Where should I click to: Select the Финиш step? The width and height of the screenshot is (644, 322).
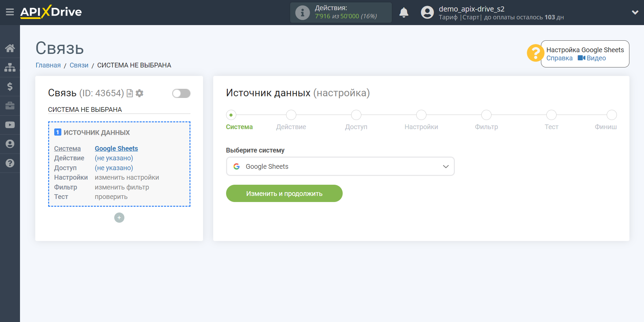click(x=612, y=115)
